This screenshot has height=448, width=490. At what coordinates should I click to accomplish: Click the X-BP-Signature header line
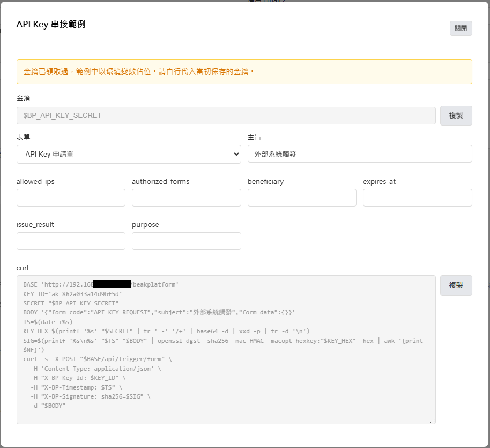coord(91,396)
